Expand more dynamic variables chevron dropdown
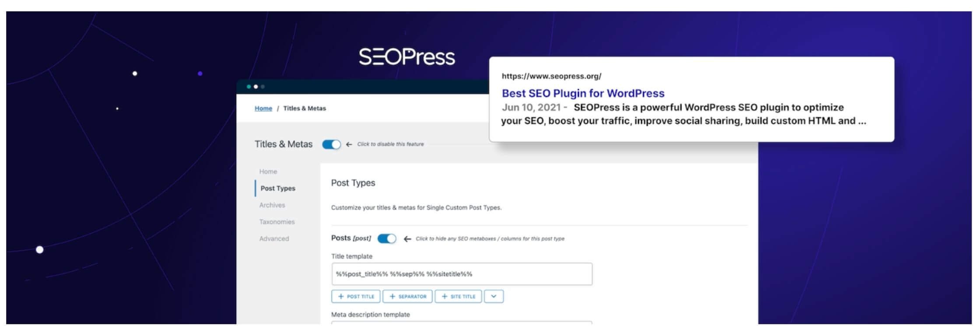980x326 pixels. point(493,297)
